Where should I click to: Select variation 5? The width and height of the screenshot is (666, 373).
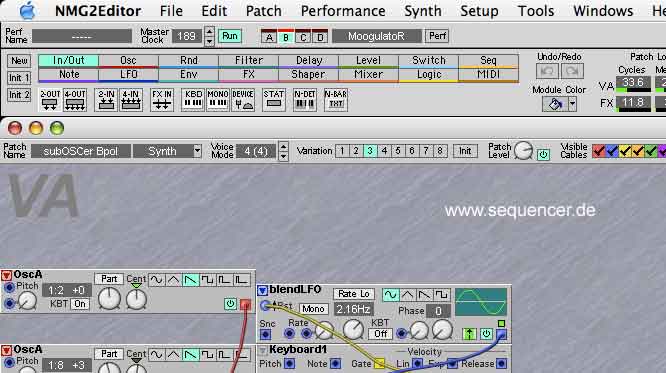398,151
